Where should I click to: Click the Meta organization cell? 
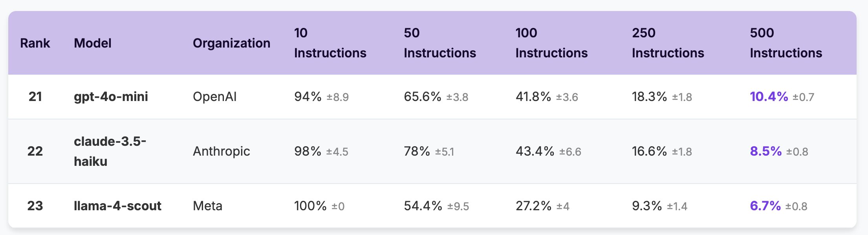tap(207, 206)
